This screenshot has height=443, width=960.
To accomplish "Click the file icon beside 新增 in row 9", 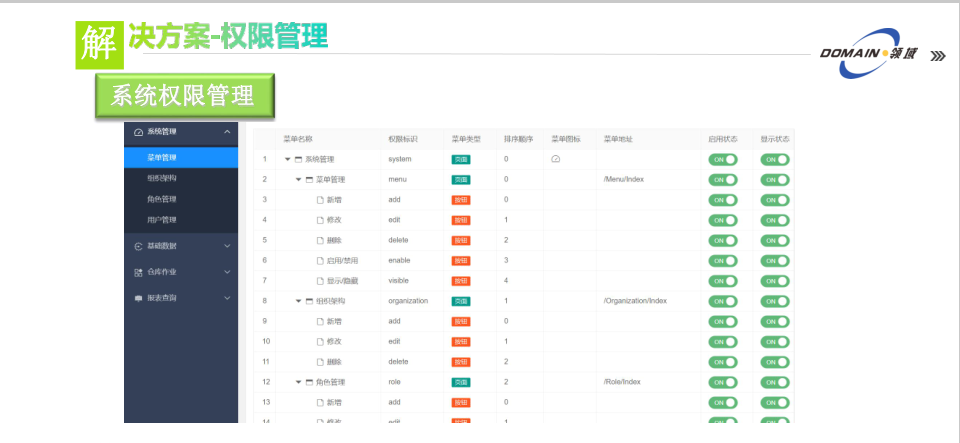I will pyautogui.click(x=320, y=321).
